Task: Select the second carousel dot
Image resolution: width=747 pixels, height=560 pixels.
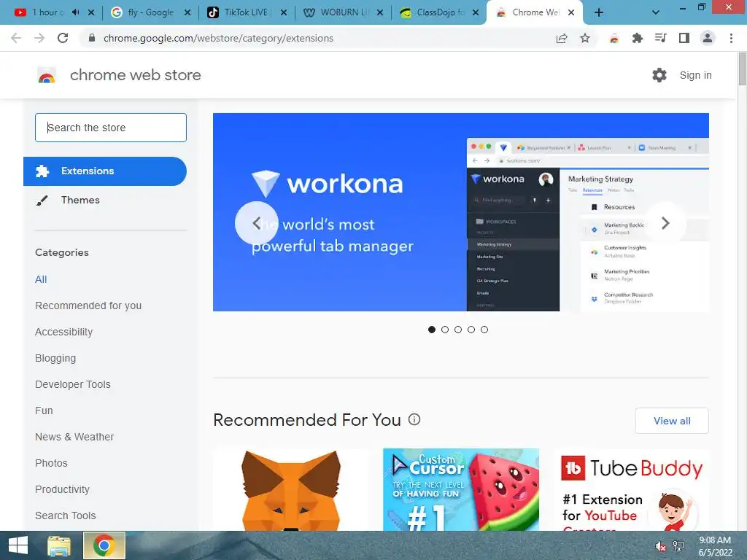Action: tap(445, 330)
